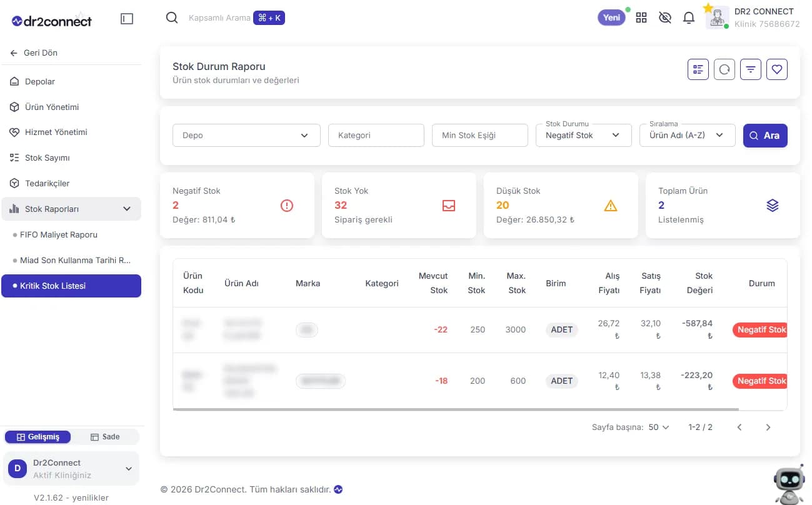This screenshot has height=505, width=812.
Task: Click the Min Stok Eşiği field
Action: coord(480,135)
